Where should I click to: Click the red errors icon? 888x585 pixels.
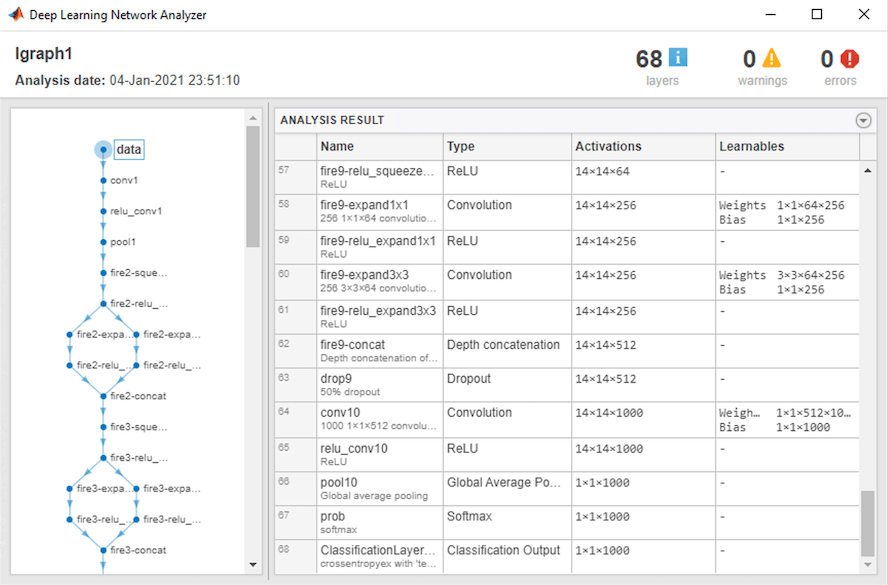850,58
